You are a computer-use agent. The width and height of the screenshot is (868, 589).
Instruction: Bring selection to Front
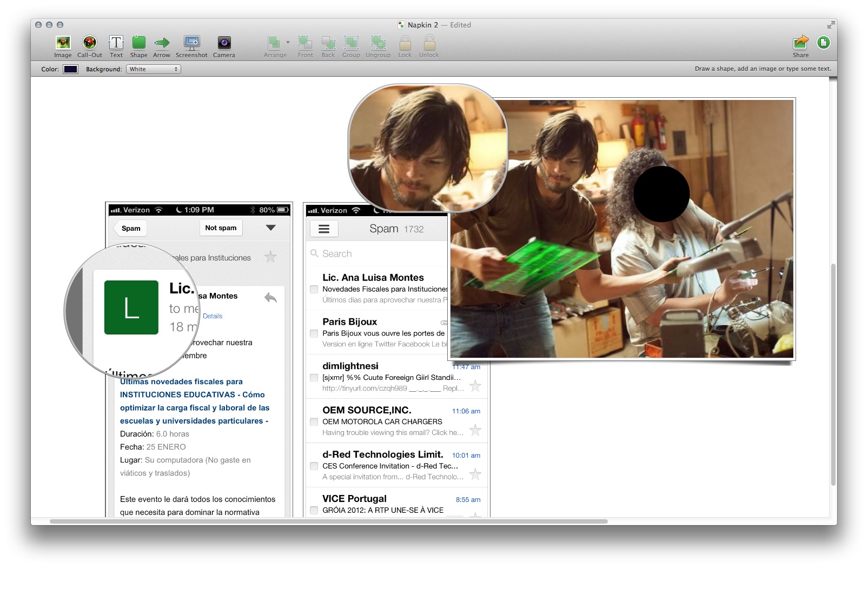[305, 46]
